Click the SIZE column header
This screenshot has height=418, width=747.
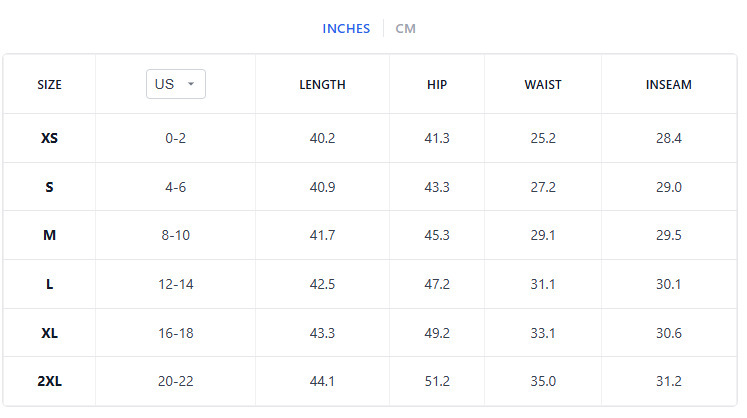click(x=49, y=85)
